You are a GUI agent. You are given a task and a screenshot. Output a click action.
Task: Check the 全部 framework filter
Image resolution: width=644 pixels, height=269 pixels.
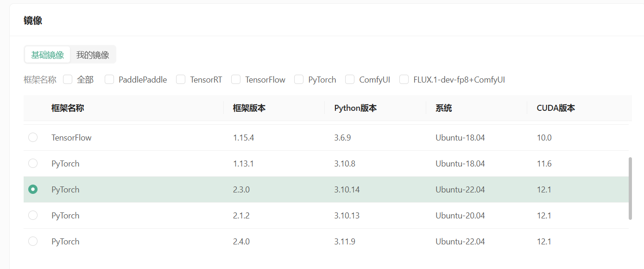pos(68,79)
